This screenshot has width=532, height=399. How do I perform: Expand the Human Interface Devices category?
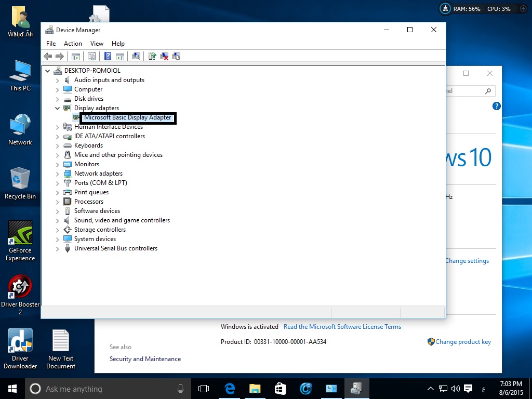57,127
